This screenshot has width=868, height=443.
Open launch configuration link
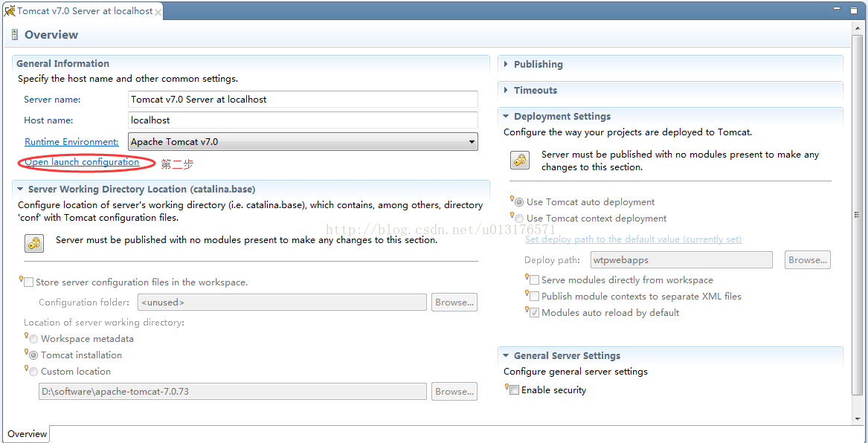coord(82,162)
